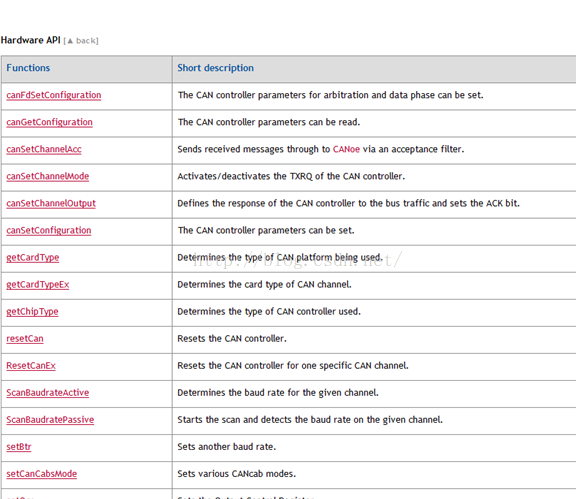Open the getChipType function link
Image resolution: width=576 pixels, height=499 pixels.
pyautogui.click(x=32, y=312)
